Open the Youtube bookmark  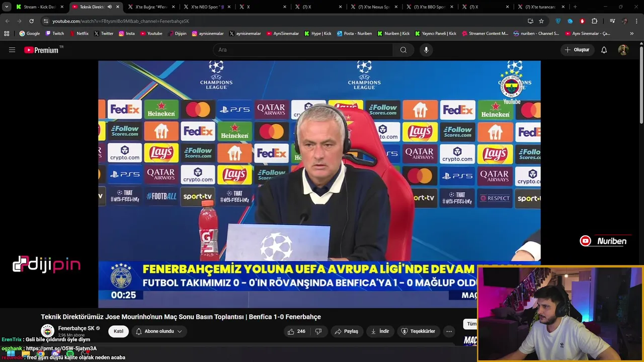point(151,33)
